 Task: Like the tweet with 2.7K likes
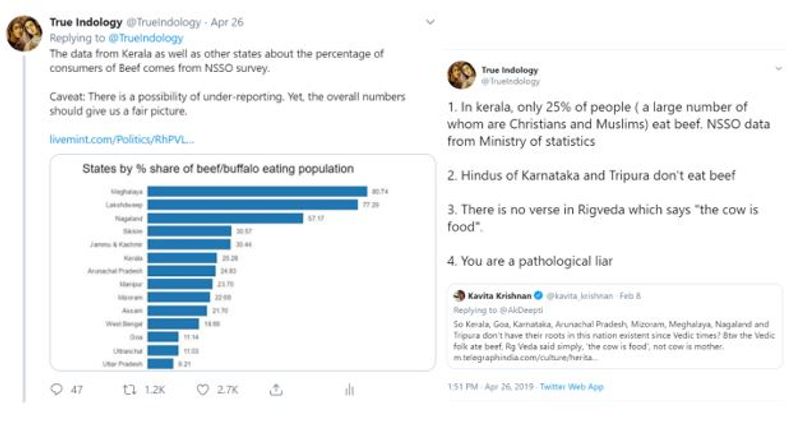click(x=202, y=389)
